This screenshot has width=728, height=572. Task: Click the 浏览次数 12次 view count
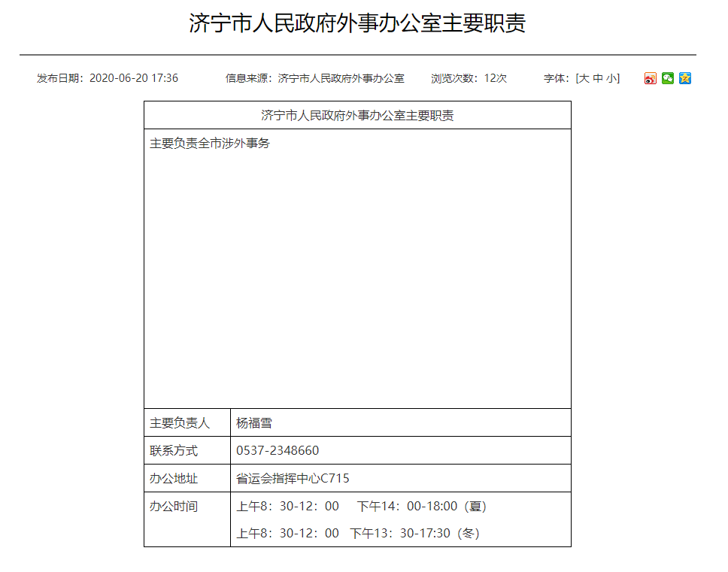469,78
